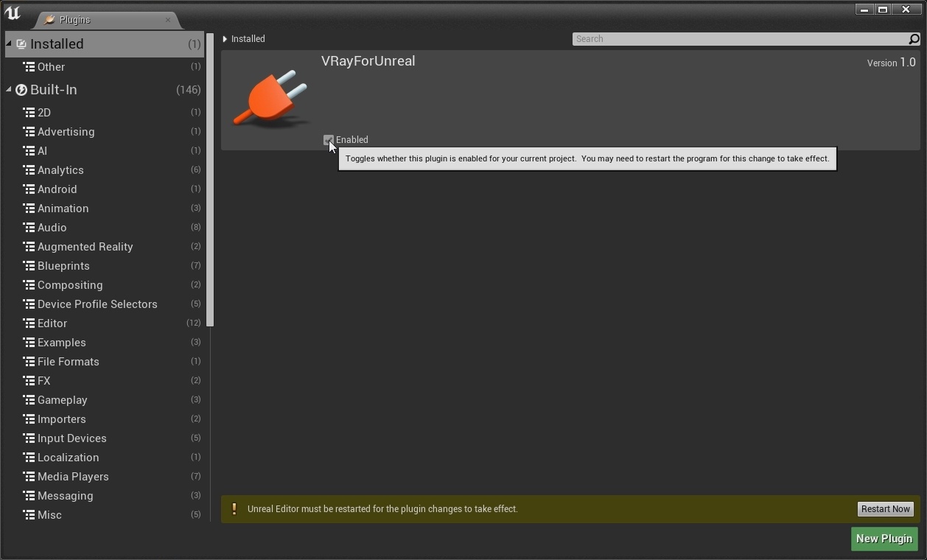
Task: Toggle the VRayForUnreal Enabled checkbox
Action: [329, 140]
